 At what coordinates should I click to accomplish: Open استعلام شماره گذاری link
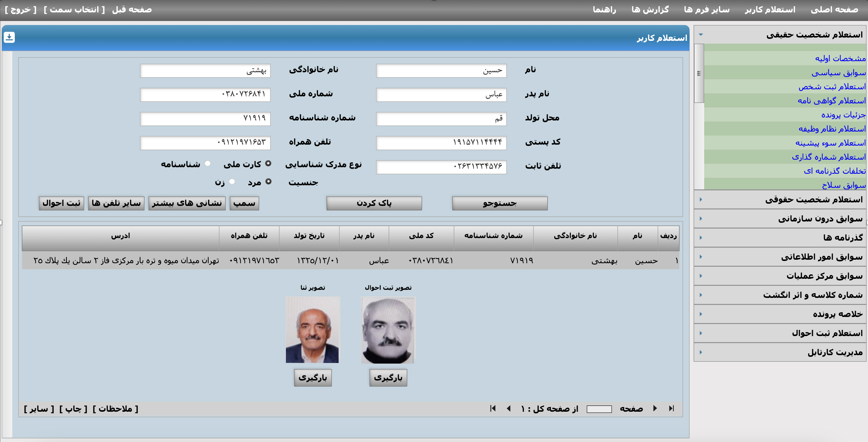pyautogui.click(x=829, y=157)
